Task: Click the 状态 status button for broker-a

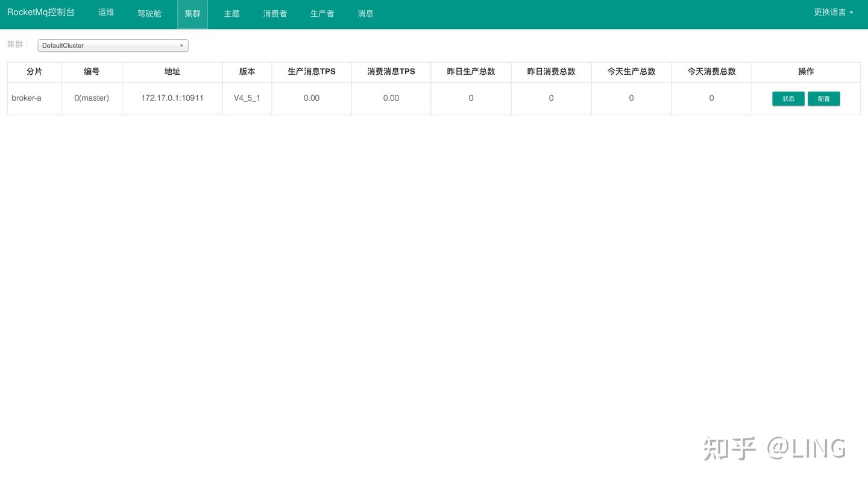Action: coord(788,98)
